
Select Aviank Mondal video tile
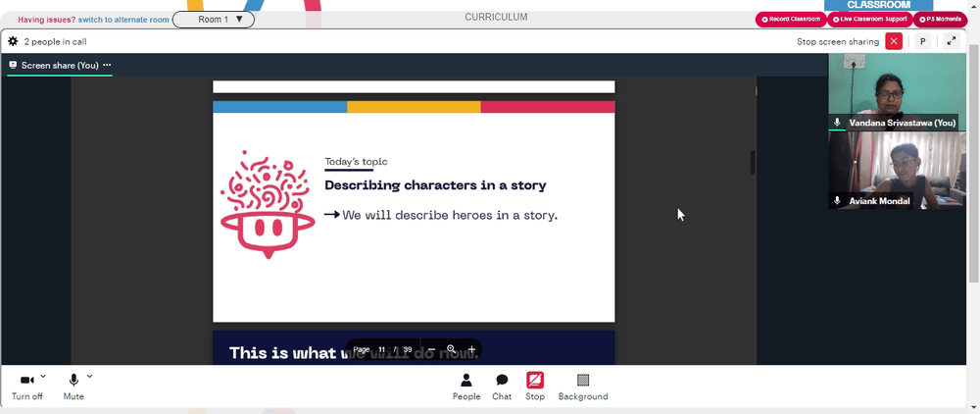[897, 170]
